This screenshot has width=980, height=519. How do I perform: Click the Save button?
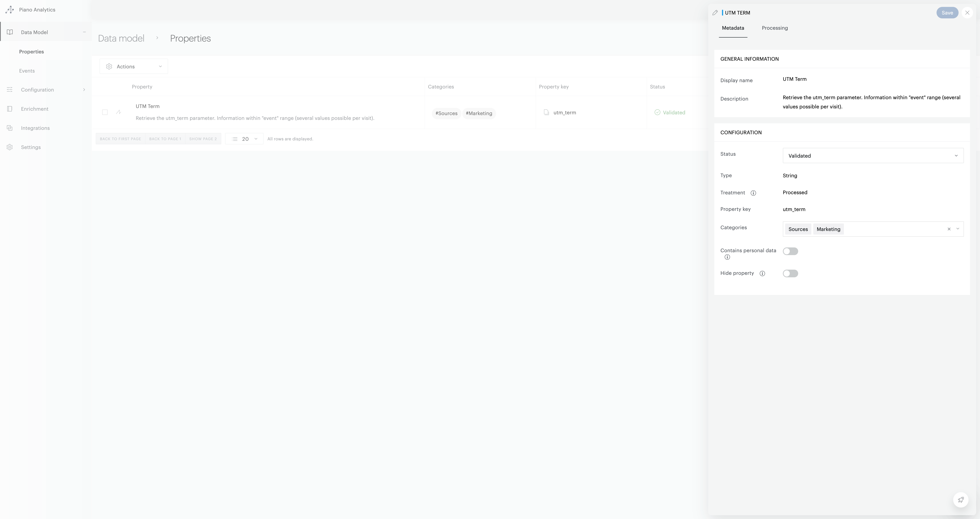click(947, 13)
